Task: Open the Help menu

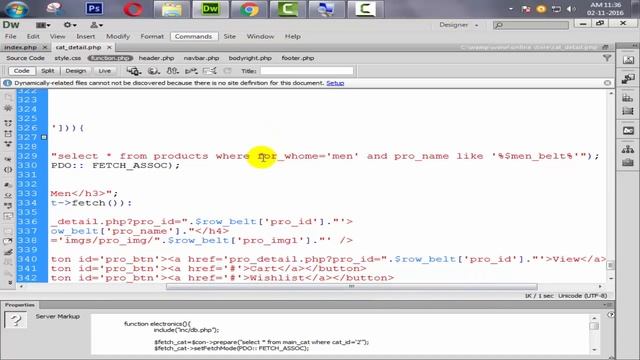Action: point(293,36)
